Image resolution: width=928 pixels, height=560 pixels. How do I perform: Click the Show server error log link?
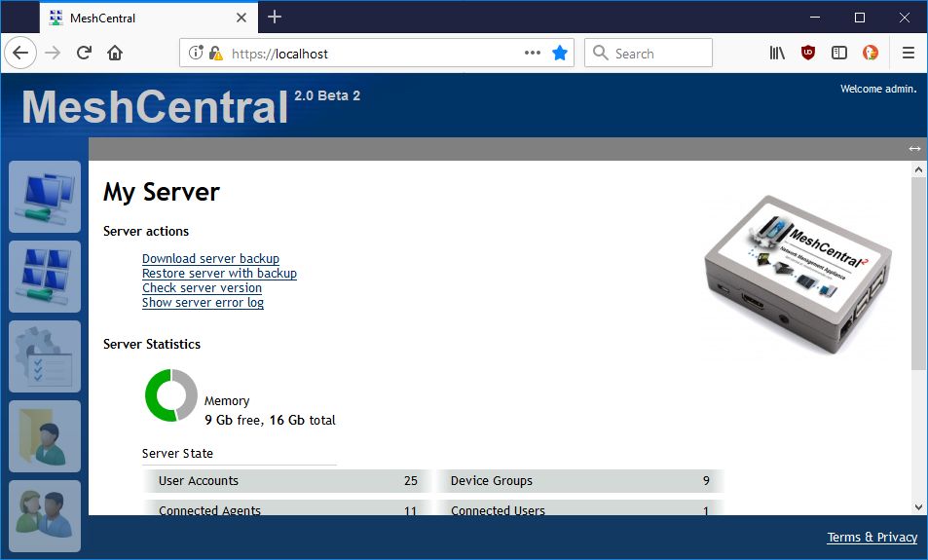pos(203,303)
